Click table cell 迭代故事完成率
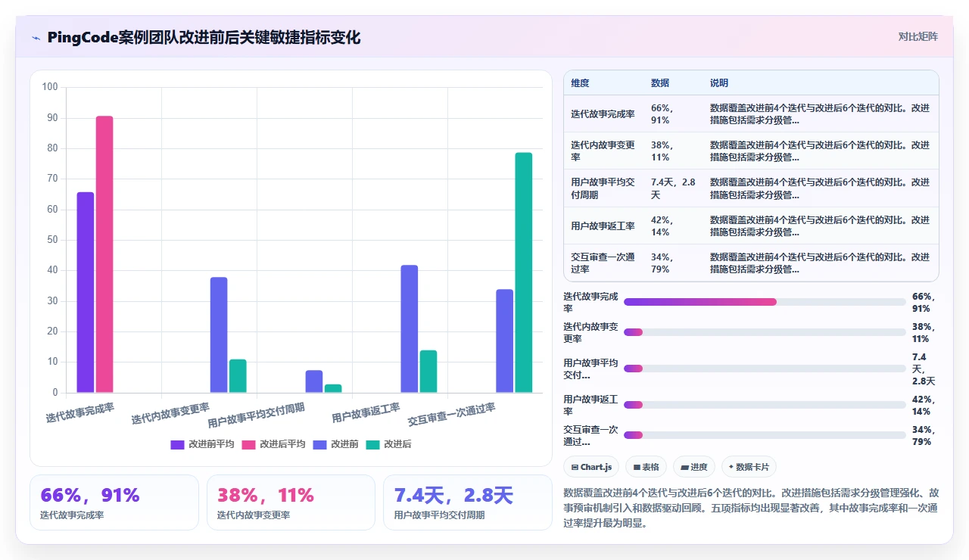The height and width of the screenshot is (560, 969). coord(603,114)
